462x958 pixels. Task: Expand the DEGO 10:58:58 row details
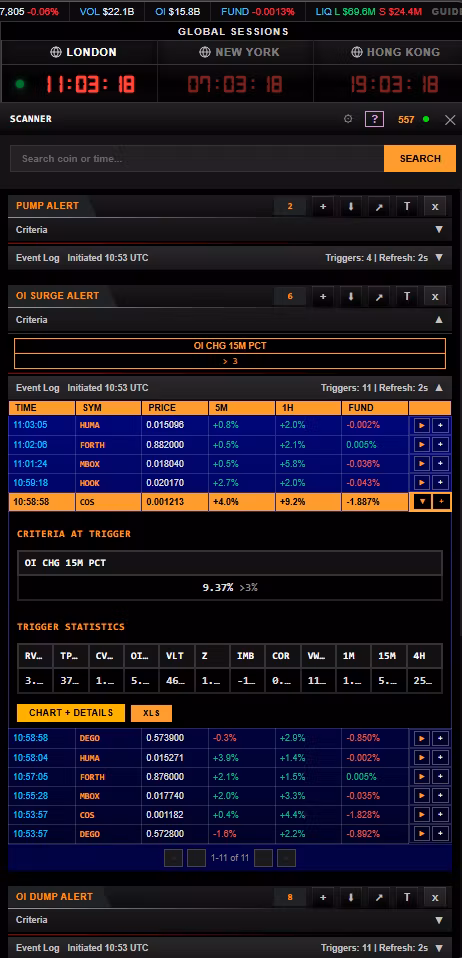coord(422,738)
